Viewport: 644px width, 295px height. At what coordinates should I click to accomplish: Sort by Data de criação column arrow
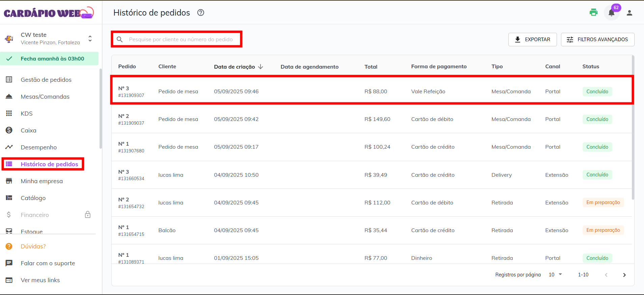click(x=260, y=67)
